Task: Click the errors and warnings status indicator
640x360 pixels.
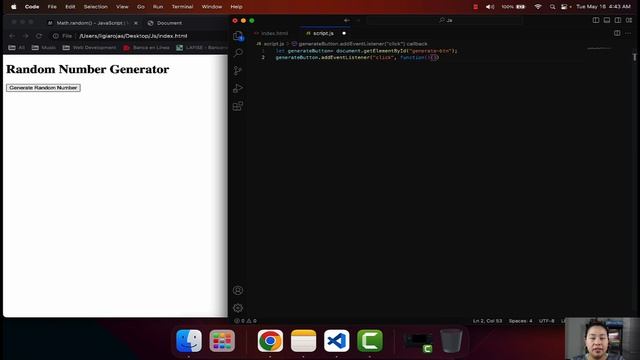Action: point(245,321)
